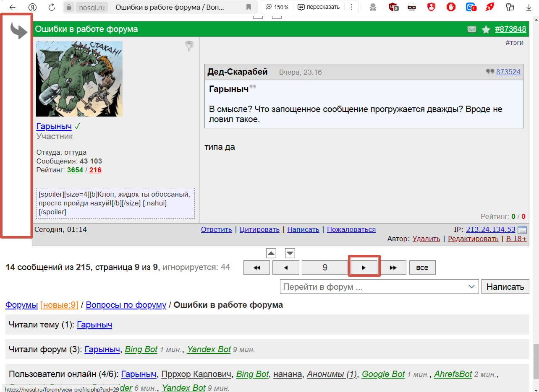Image resolution: width=539 pixels, height=392 pixels.
Task: Click Bing Bot in 'Читали форум' row
Action: click(x=141, y=349)
